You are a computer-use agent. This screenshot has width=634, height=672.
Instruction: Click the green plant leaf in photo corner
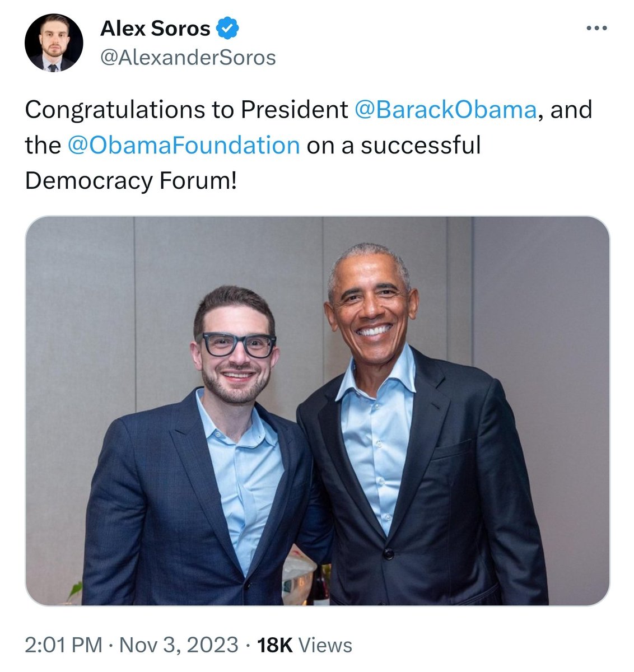point(74,590)
